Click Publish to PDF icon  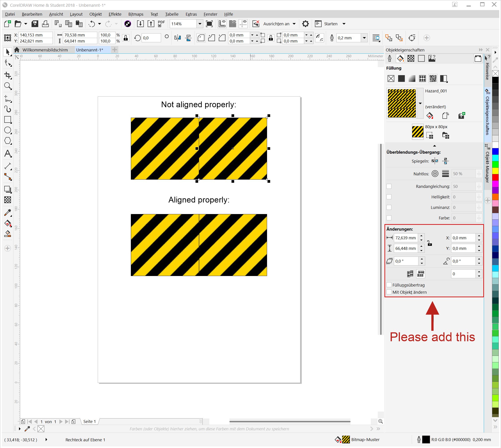point(161,24)
